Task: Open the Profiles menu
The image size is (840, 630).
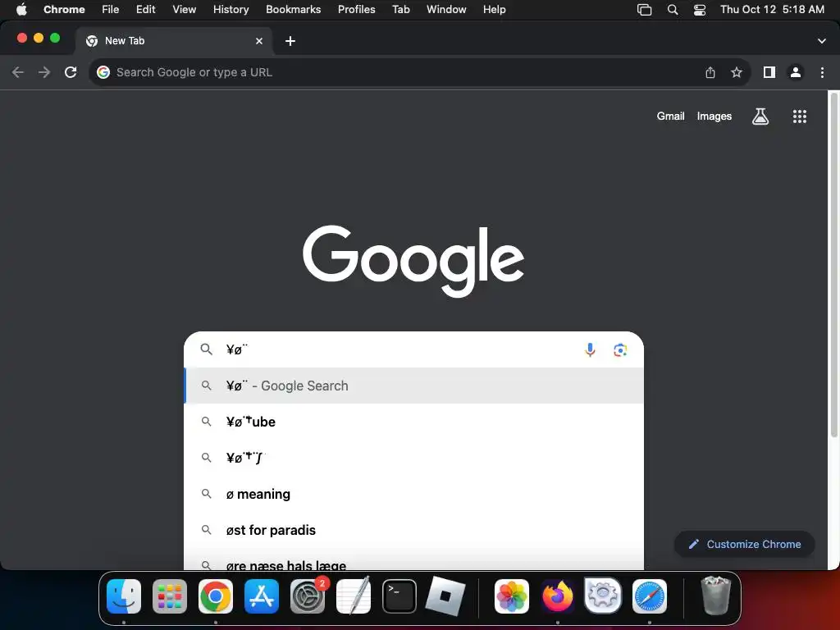Action: pos(356,9)
